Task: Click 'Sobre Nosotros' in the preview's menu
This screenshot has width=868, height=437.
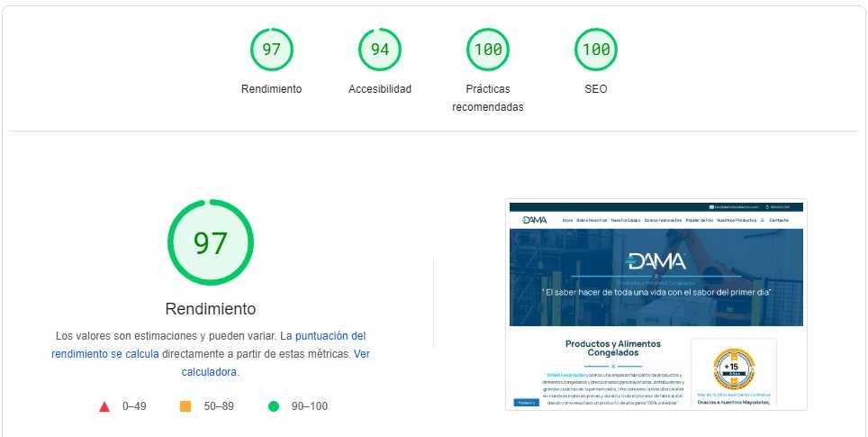Action: pyautogui.click(x=592, y=220)
